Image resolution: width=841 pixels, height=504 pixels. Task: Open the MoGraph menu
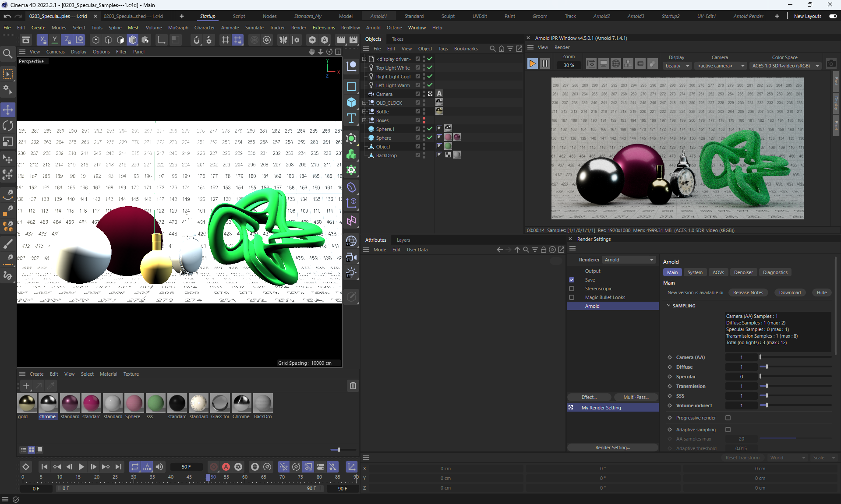178,28
